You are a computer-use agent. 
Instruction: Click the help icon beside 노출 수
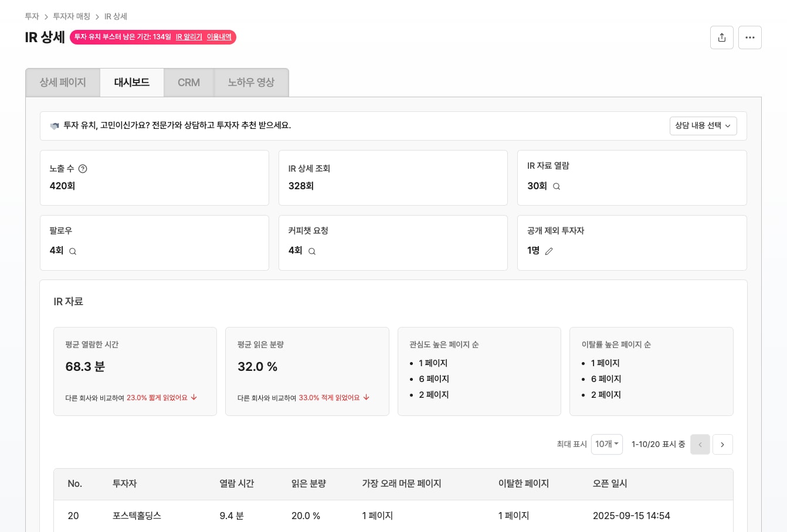(83, 169)
